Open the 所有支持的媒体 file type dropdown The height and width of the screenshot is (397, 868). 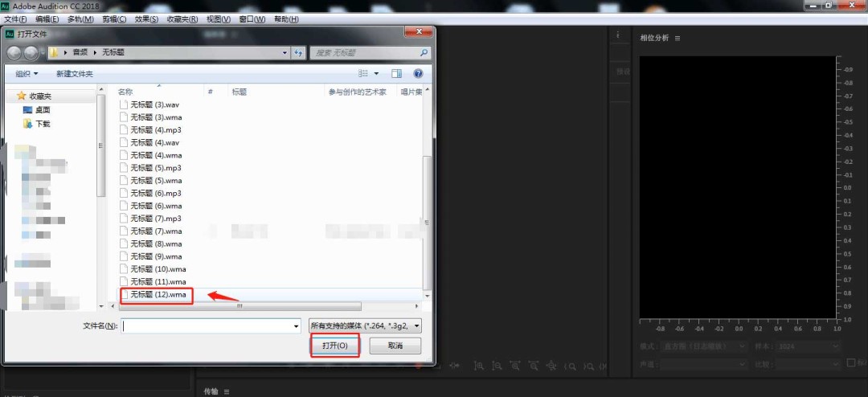pyautogui.click(x=365, y=326)
